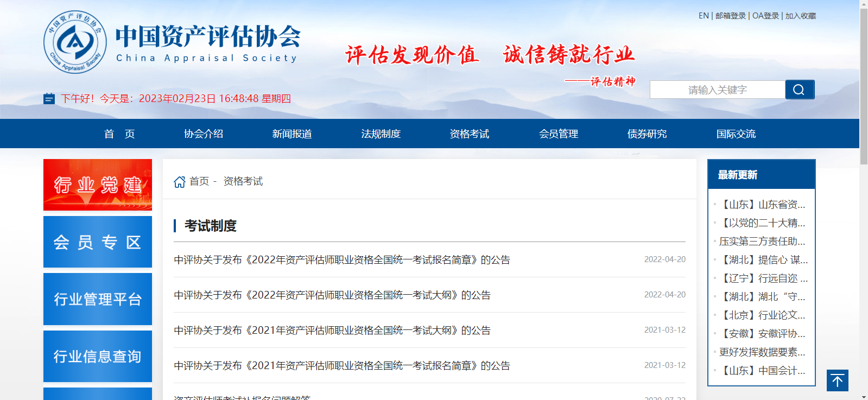868x400 pixels.
Task: Click the scrollbar up arrow
Action: tap(864, 4)
